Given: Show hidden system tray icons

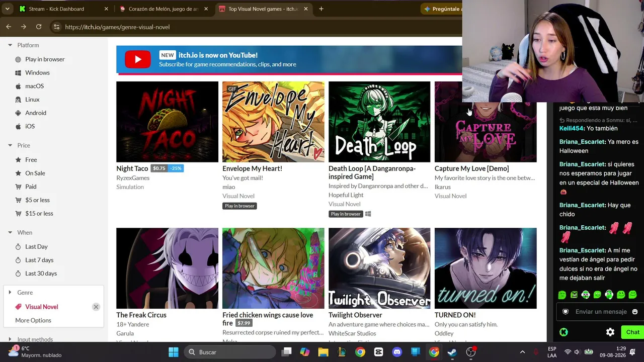Looking at the screenshot, I should coord(522,352).
